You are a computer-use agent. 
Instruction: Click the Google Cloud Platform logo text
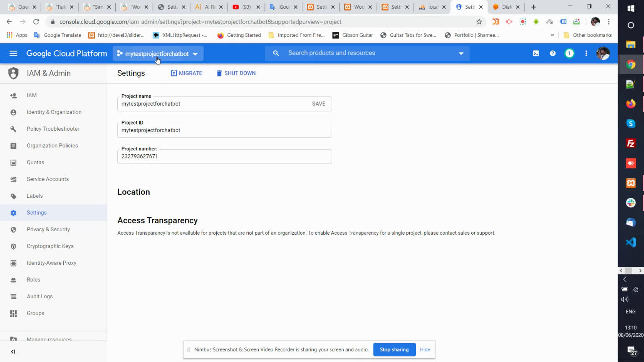pyautogui.click(x=67, y=54)
